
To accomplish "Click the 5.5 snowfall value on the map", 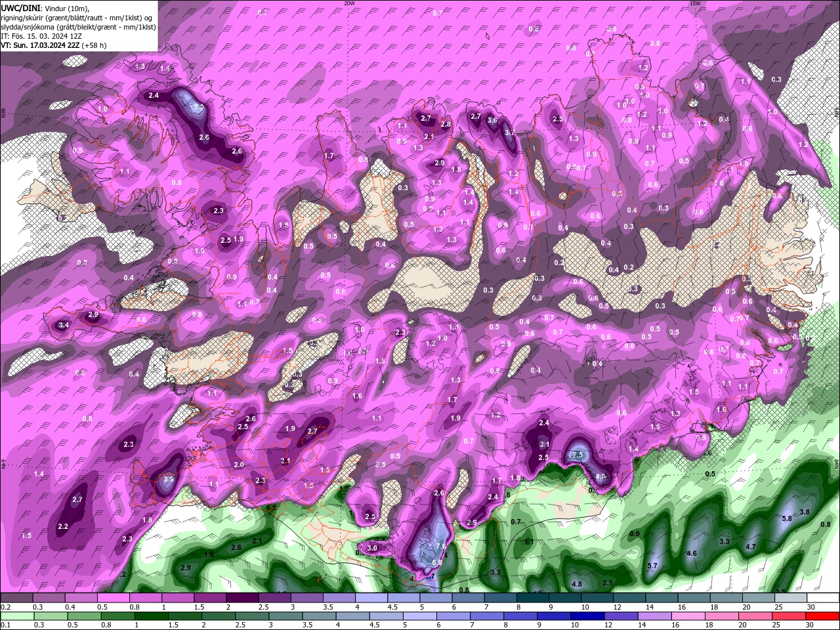I will [198, 107].
